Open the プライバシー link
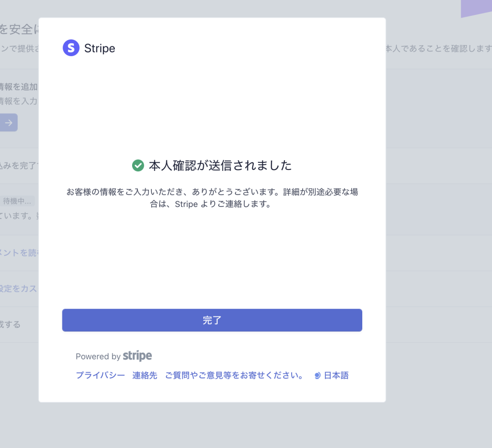The width and height of the screenshot is (492, 448). (100, 375)
